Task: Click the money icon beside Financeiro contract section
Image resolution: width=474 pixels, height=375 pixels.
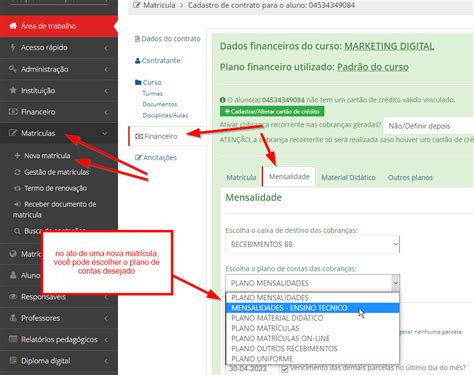Action: click(139, 136)
